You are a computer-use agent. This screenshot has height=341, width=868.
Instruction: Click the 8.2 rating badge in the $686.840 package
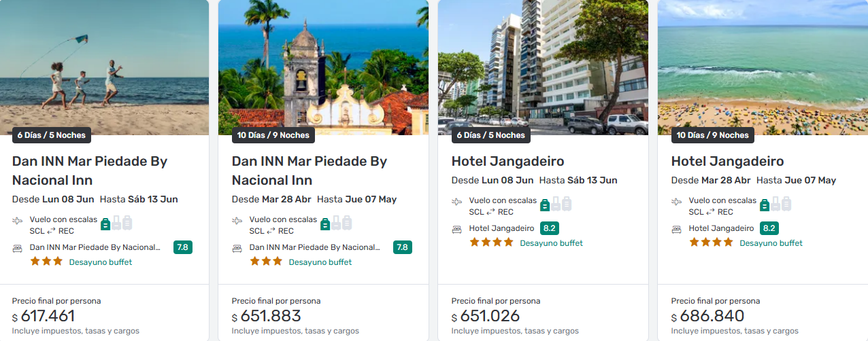click(769, 228)
